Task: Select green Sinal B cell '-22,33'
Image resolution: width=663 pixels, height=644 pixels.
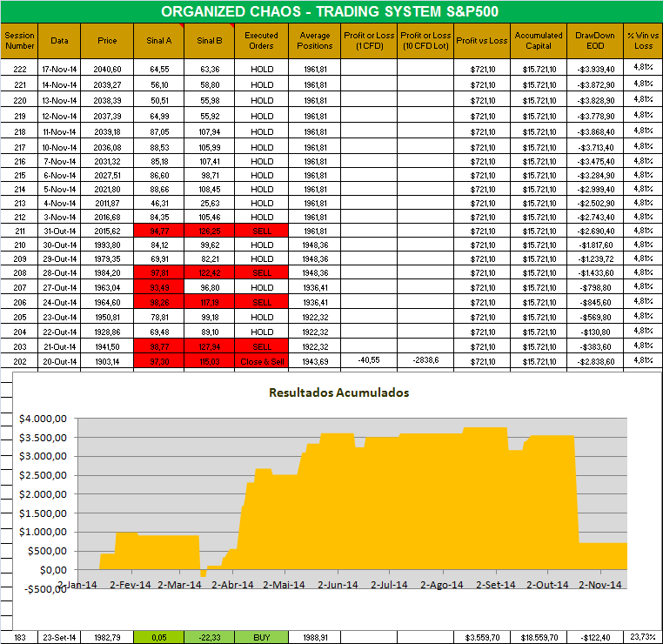Action: click(x=210, y=637)
